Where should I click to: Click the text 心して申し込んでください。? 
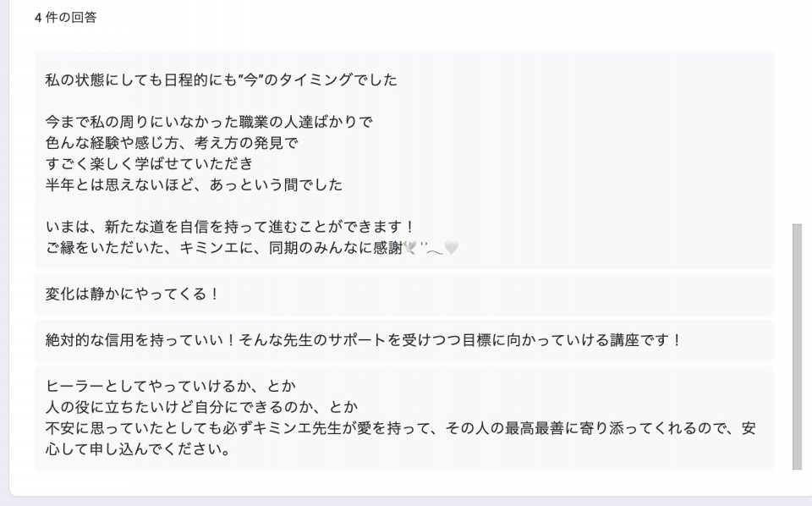(x=138, y=449)
